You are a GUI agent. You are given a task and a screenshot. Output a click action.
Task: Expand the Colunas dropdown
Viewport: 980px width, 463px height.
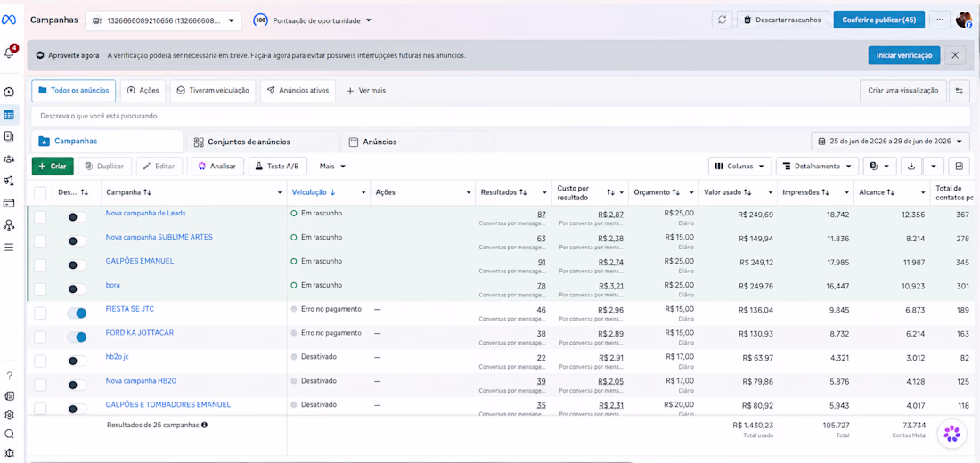(739, 167)
